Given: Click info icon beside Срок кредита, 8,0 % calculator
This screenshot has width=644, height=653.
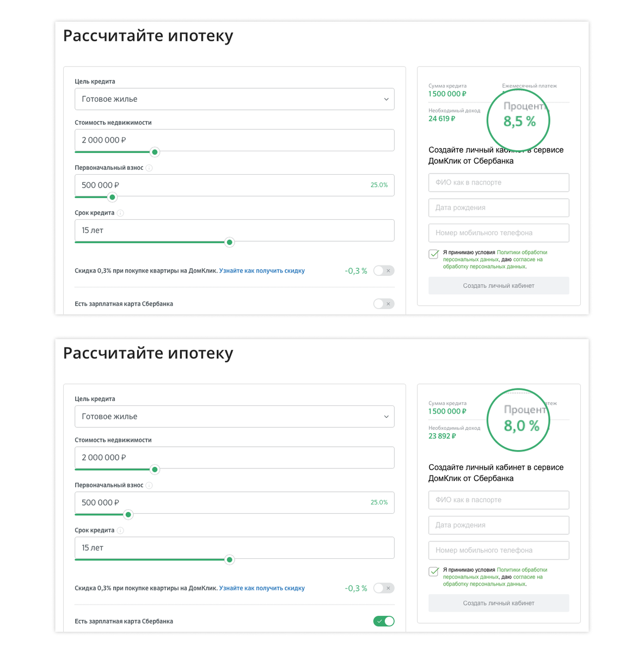Looking at the screenshot, I should [120, 531].
